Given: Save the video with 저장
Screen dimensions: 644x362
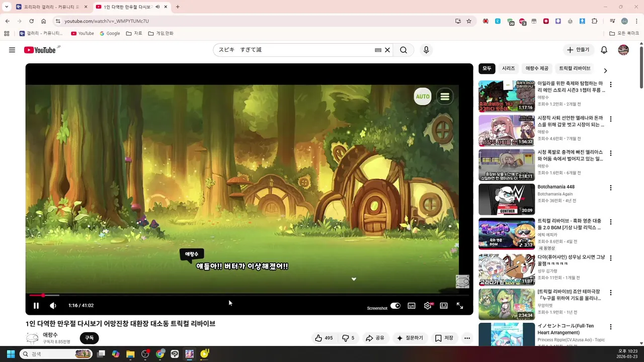Looking at the screenshot, I should coord(444,338).
